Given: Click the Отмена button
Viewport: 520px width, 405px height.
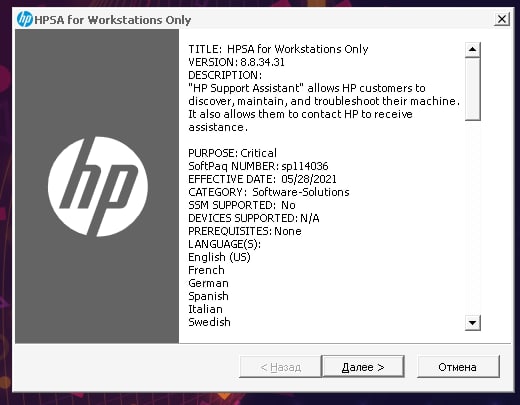Looking at the screenshot, I should (458, 367).
